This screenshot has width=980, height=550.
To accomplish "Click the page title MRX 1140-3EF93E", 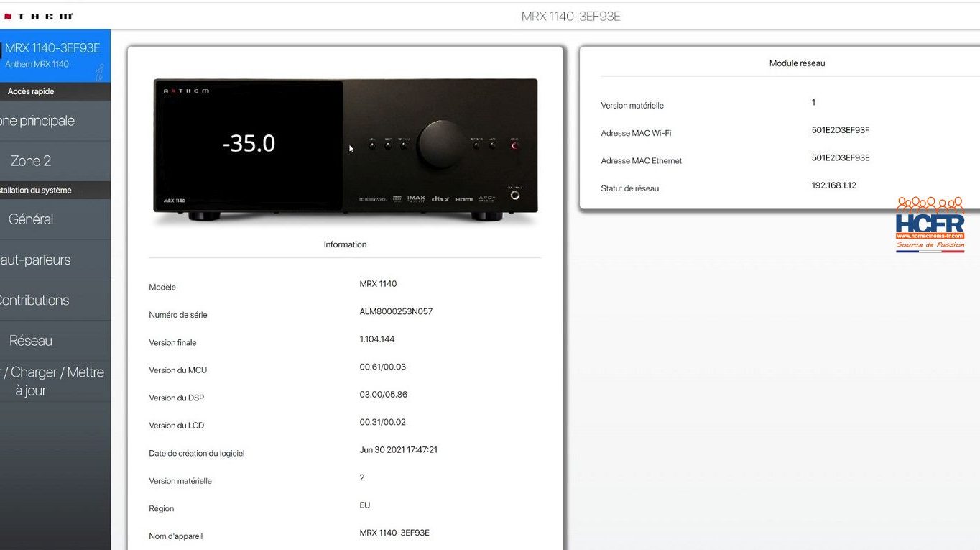I will coord(570,16).
